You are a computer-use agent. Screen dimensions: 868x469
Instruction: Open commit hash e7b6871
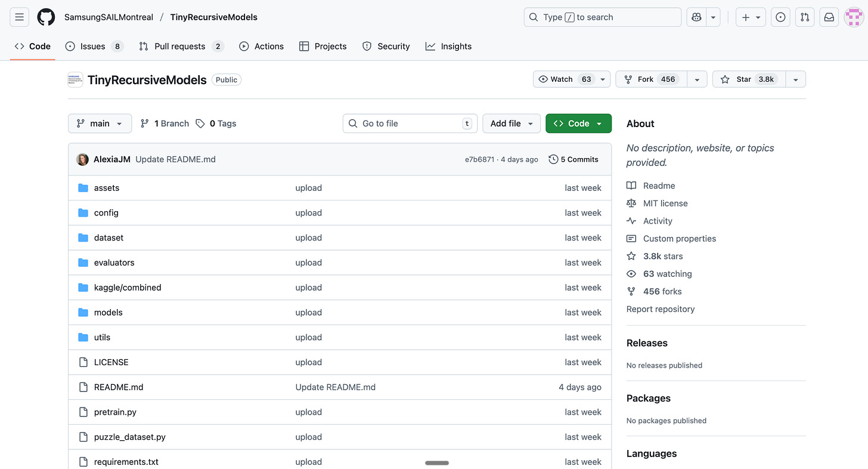(479, 159)
